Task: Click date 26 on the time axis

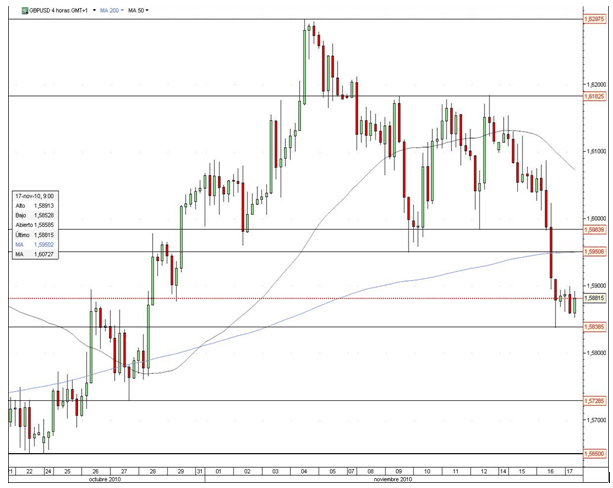Action: (x=96, y=472)
